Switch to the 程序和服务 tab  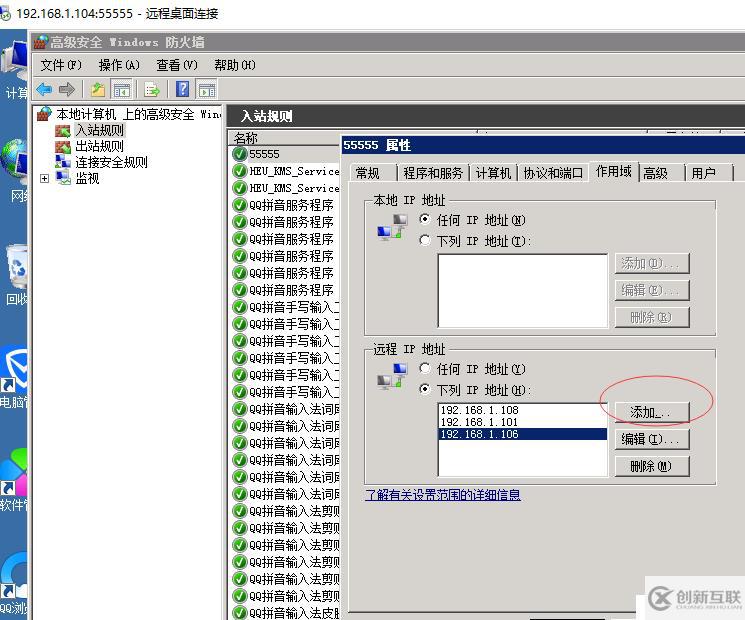click(x=433, y=173)
